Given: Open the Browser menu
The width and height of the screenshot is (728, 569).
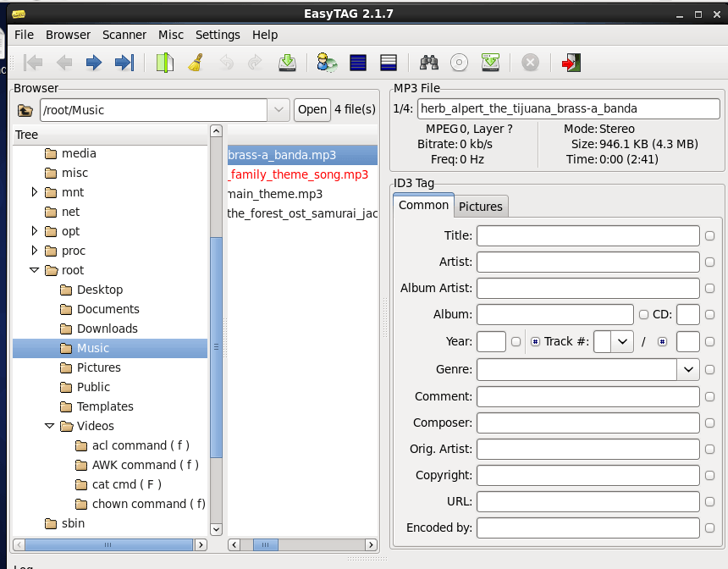Looking at the screenshot, I should point(68,35).
